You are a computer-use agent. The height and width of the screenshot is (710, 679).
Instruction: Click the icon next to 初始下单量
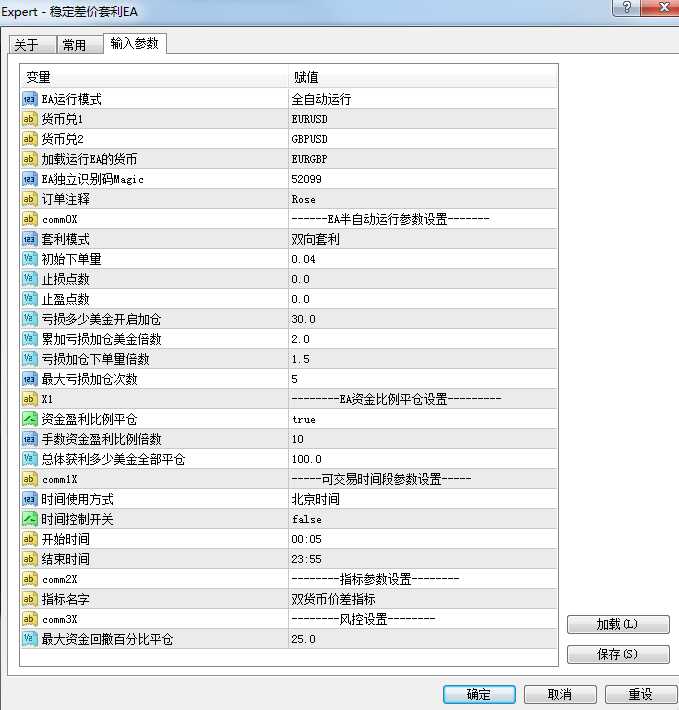coord(29,259)
